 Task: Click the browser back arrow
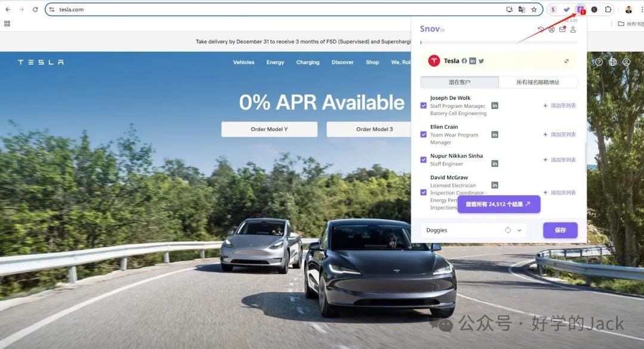coord(8,10)
